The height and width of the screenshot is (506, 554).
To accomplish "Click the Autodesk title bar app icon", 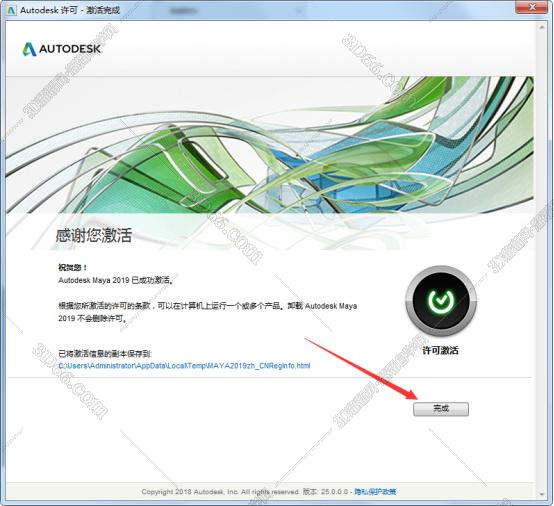I will click(x=11, y=10).
